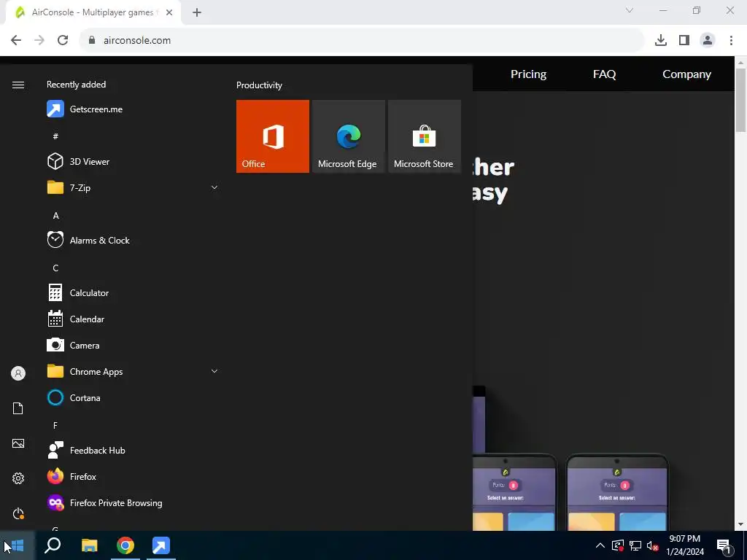Show hidden system tray icons

[600, 545]
